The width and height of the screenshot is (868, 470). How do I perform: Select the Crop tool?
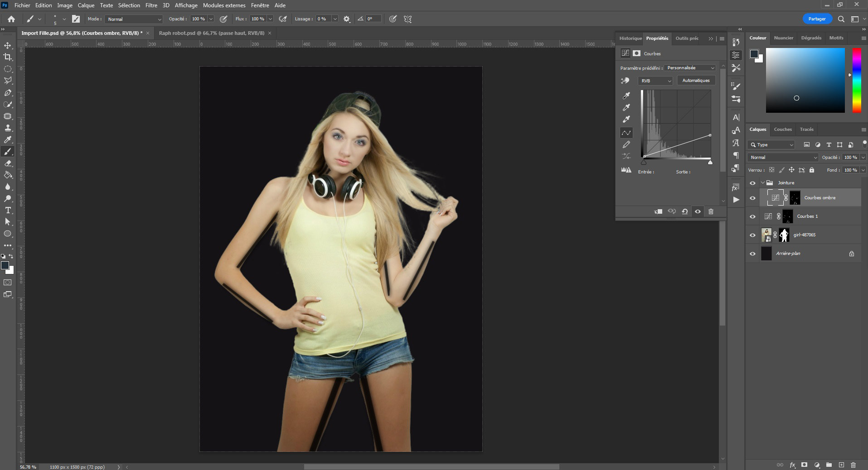tap(8, 57)
